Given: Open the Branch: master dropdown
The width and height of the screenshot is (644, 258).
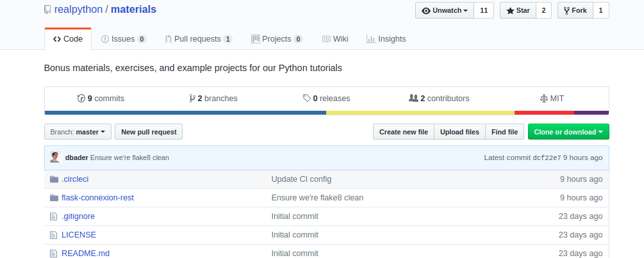Looking at the screenshot, I should (x=78, y=132).
